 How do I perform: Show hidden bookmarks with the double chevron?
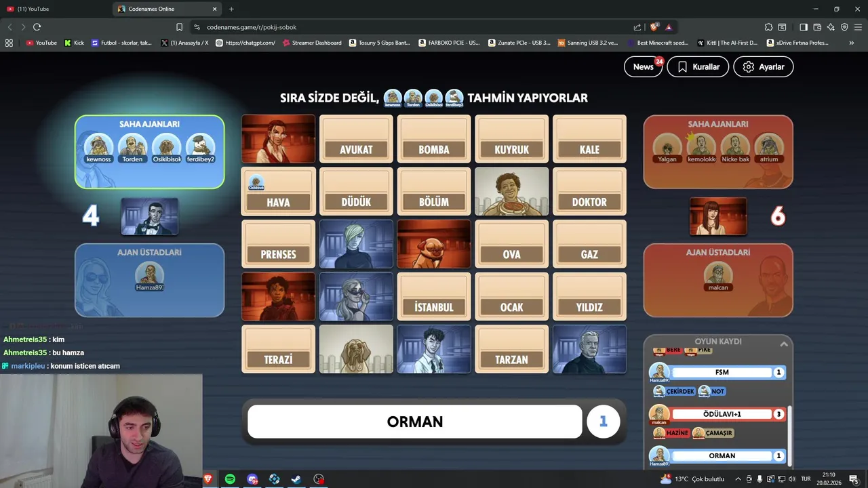click(852, 43)
